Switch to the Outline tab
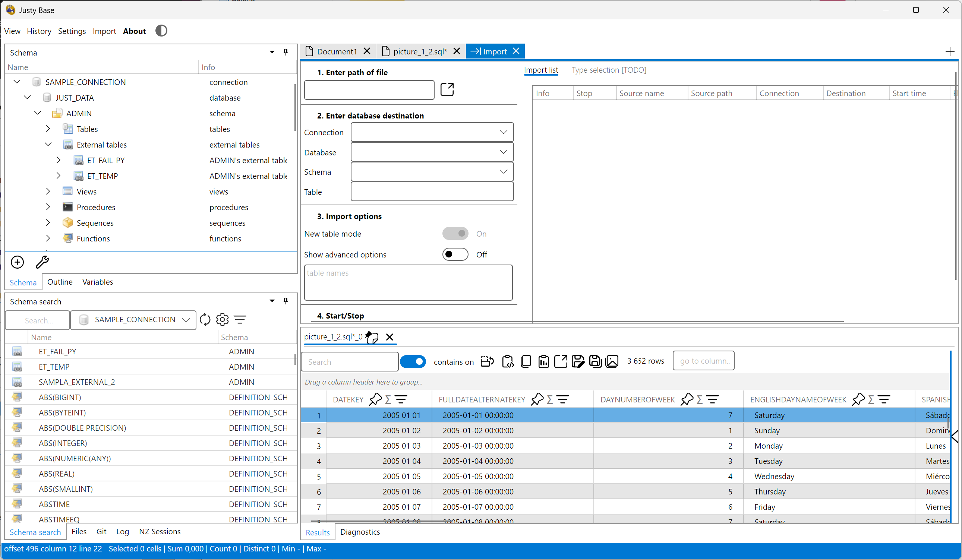The image size is (962, 560). point(60,282)
